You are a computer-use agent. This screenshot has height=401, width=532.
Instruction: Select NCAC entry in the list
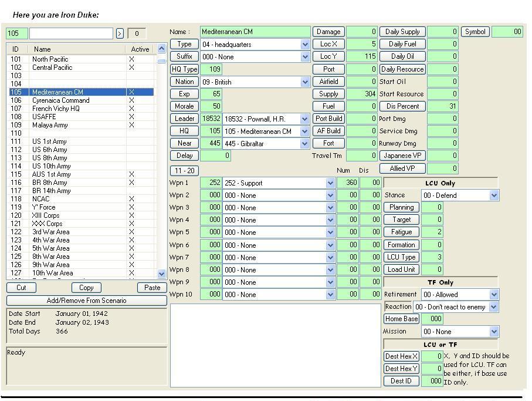tap(82, 198)
